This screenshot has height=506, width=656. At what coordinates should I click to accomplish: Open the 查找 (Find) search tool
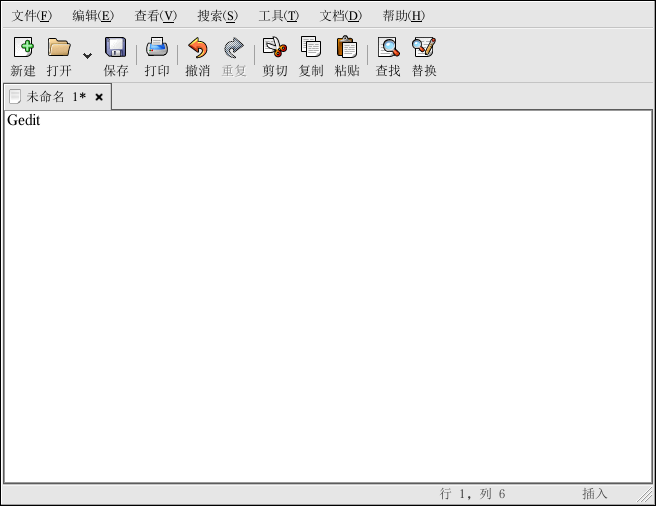388,48
